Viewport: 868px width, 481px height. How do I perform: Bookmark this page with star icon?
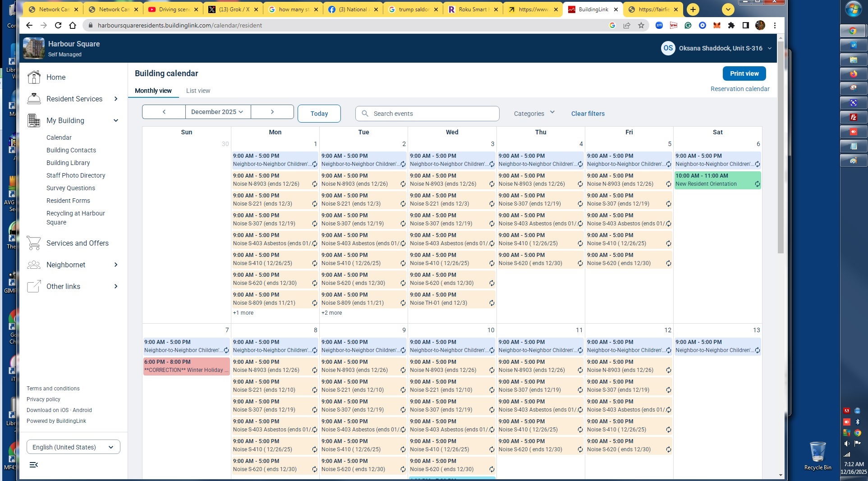pos(641,25)
